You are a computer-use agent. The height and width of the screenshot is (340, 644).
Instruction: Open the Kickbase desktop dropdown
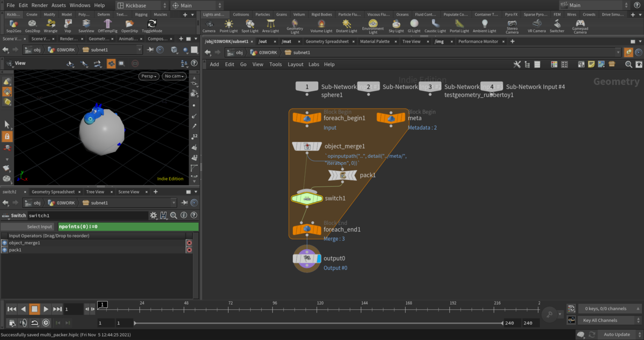pyautogui.click(x=141, y=5)
